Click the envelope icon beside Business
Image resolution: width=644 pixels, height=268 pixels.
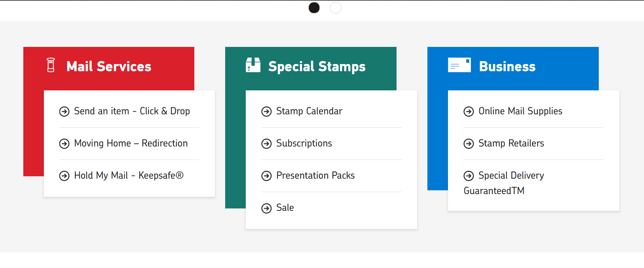pyautogui.click(x=459, y=65)
